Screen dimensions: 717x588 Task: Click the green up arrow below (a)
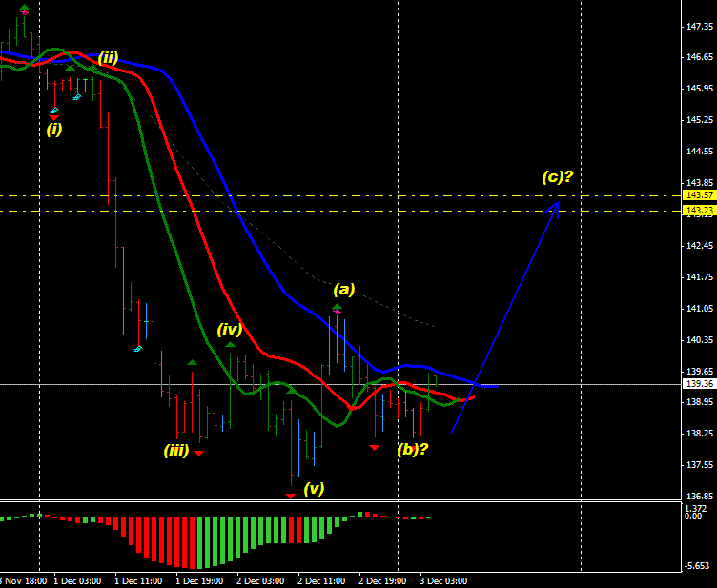coord(337,306)
